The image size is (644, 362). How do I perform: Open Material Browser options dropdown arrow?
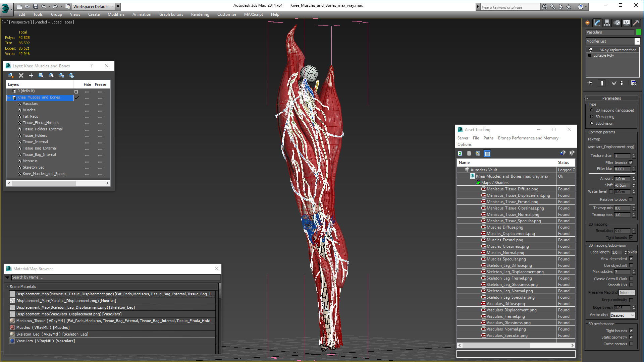[7, 277]
